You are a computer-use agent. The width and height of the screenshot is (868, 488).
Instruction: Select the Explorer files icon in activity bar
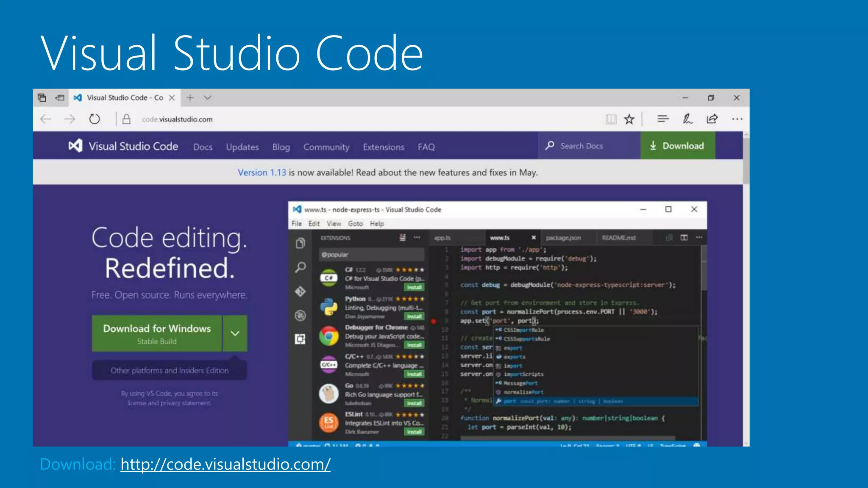[300, 243]
